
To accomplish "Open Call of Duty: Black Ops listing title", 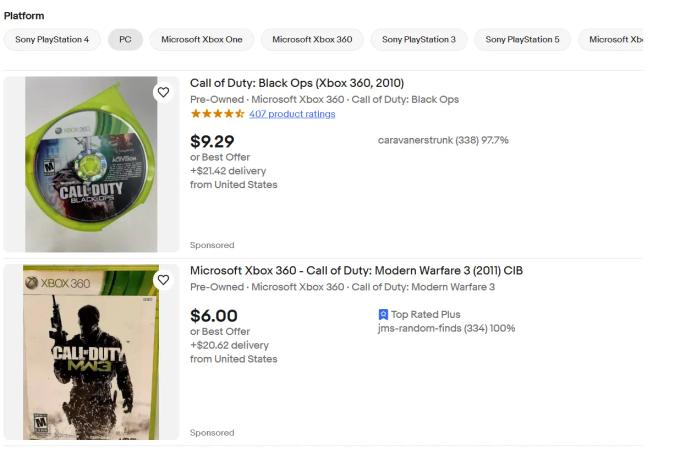I will pyautogui.click(x=297, y=83).
